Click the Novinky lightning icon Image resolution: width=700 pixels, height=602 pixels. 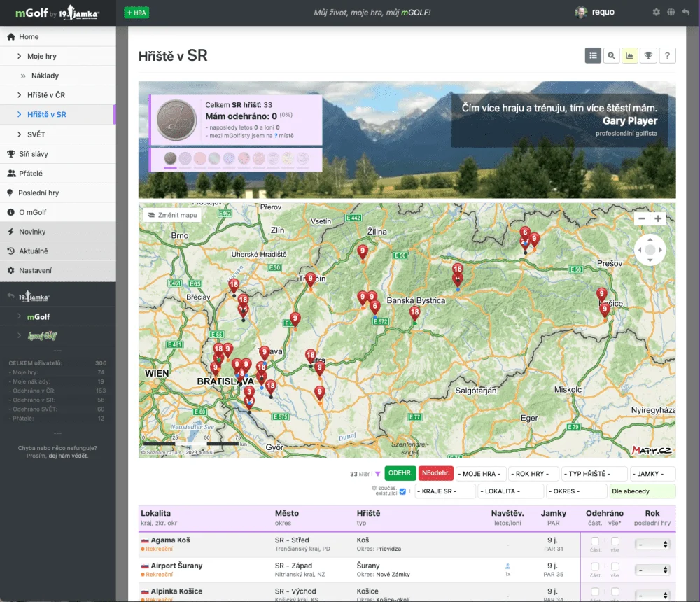[x=10, y=231]
